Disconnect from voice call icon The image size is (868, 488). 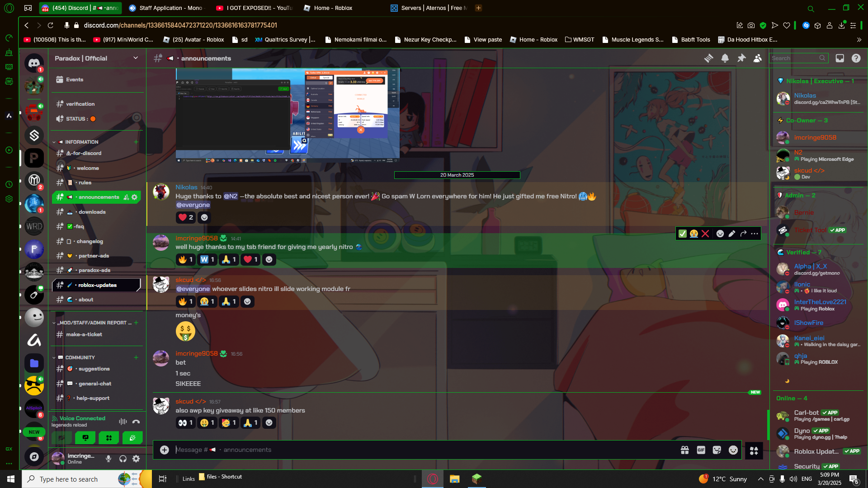[x=136, y=422]
